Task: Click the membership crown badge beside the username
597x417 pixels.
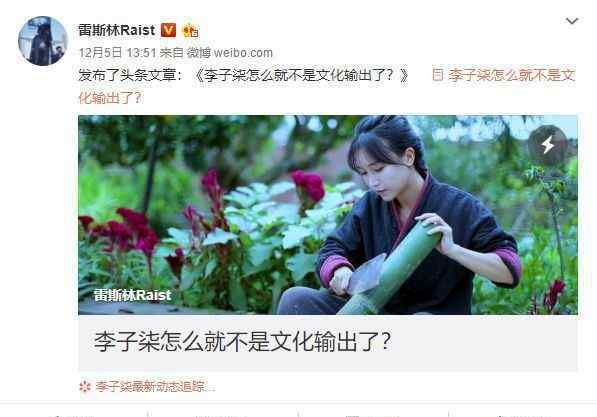Action: point(190,30)
